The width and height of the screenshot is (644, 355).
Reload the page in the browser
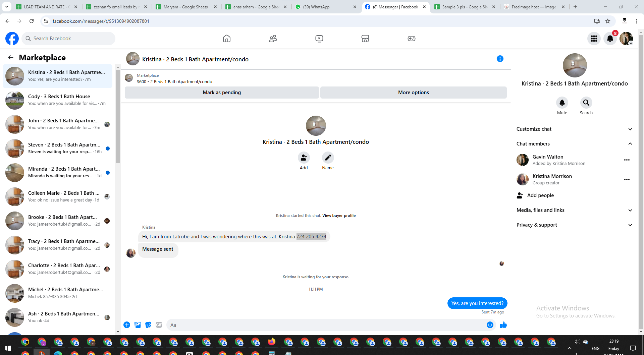coord(32,21)
